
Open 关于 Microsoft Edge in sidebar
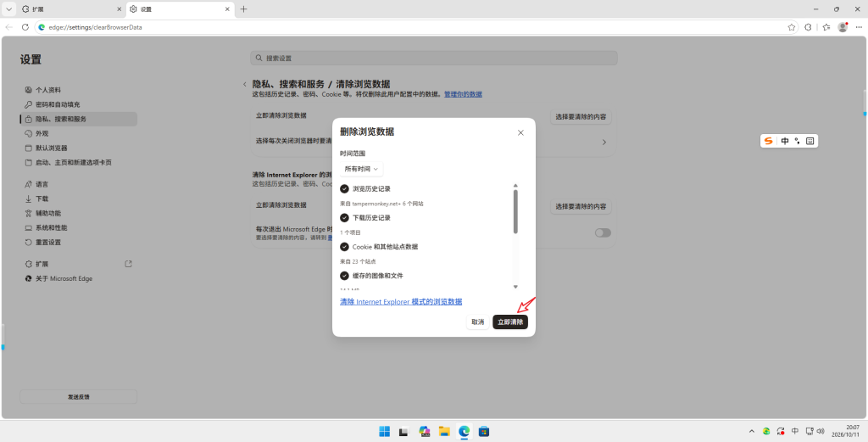(x=78, y=278)
